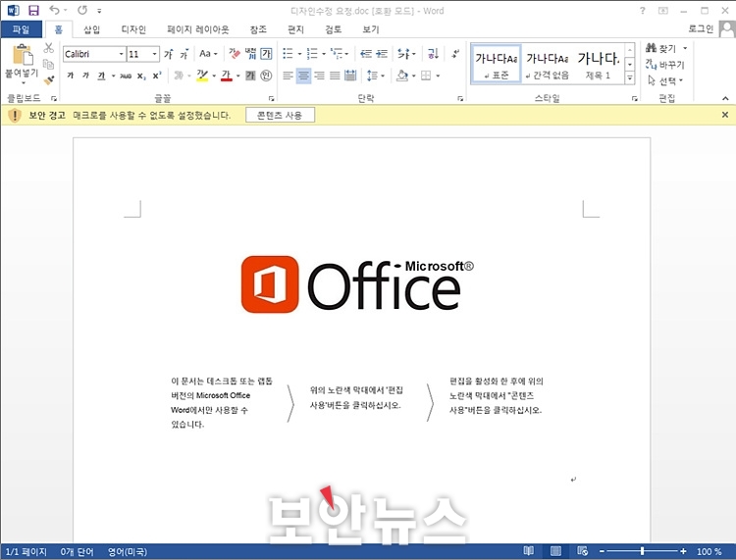
Task: Increase font size with grow font icon
Action: tap(169, 54)
